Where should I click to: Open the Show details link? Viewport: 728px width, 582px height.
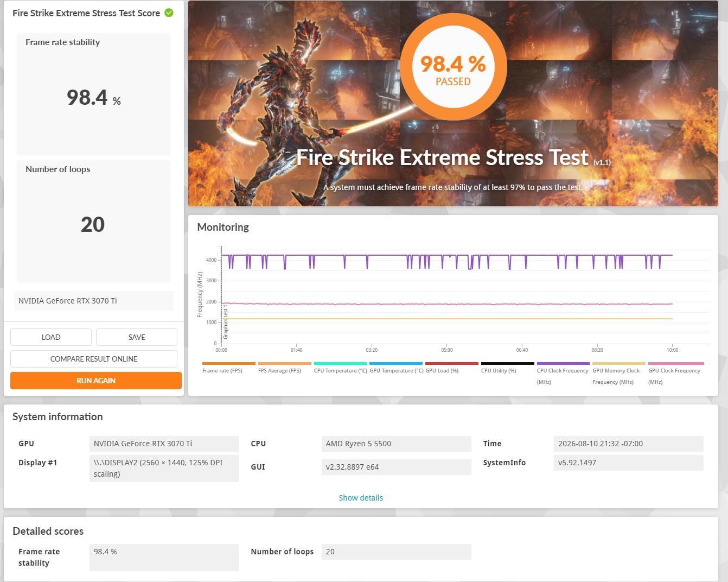(x=361, y=498)
